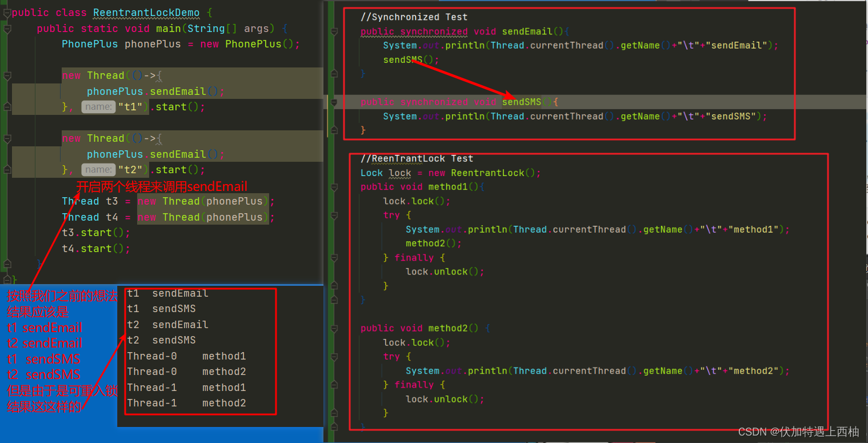Click the sendSMS() call inside sendEmail
Viewport: 868px width, 443px height.
(411, 59)
